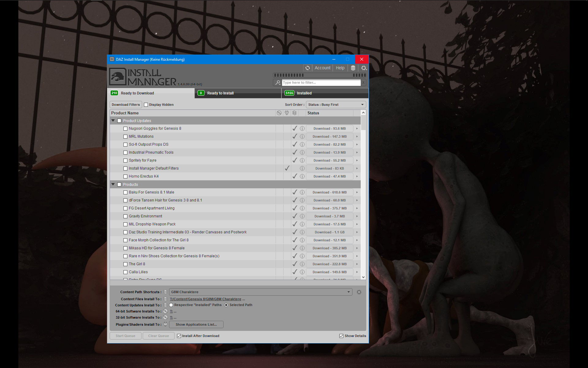The width and height of the screenshot is (588, 368).
Task: Toggle the Display Hidden checkbox
Action: (146, 105)
